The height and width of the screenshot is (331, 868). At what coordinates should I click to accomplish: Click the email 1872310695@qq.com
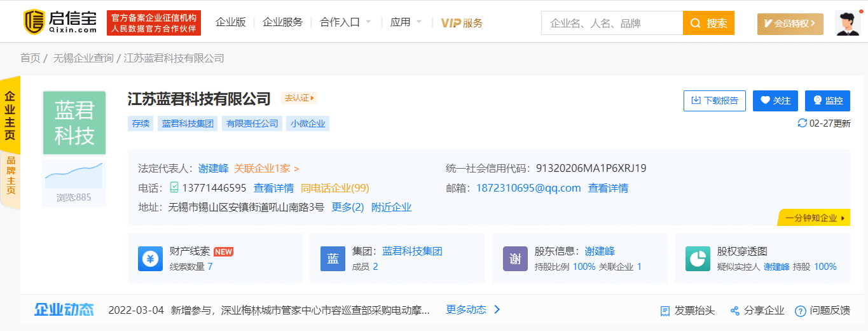(528, 188)
